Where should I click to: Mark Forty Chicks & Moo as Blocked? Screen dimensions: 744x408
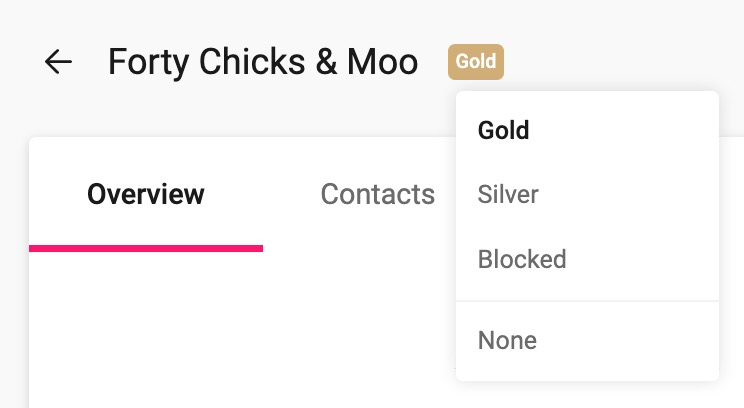522,259
